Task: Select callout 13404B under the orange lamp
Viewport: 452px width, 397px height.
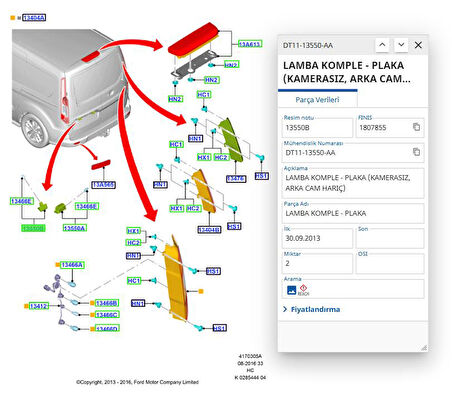Action: click(209, 230)
